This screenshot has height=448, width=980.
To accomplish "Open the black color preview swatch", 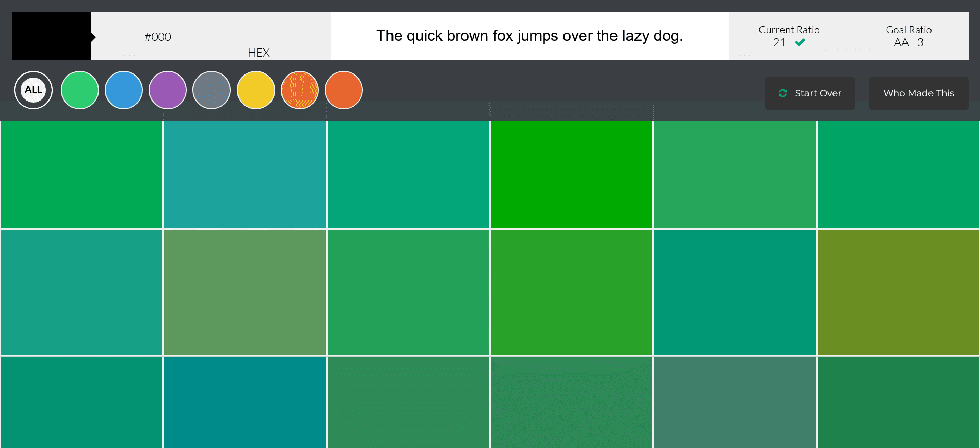I will [x=52, y=36].
